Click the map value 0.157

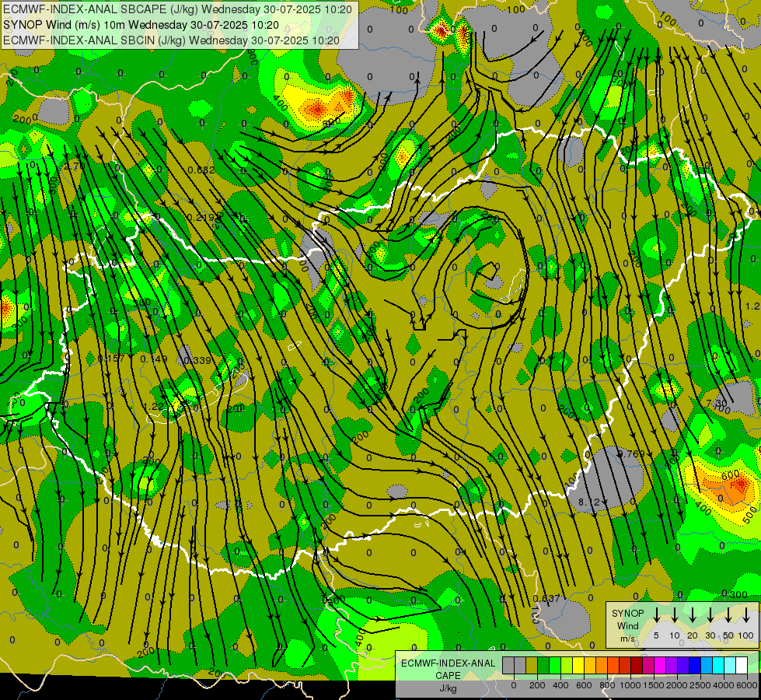coord(110,359)
